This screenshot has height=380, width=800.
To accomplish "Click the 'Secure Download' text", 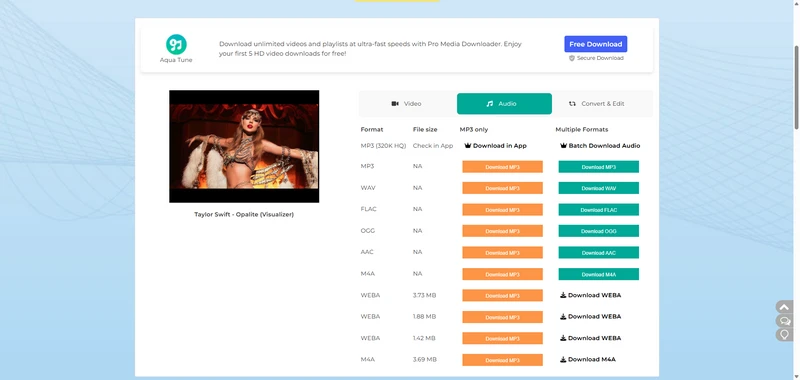I will pos(600,58).
